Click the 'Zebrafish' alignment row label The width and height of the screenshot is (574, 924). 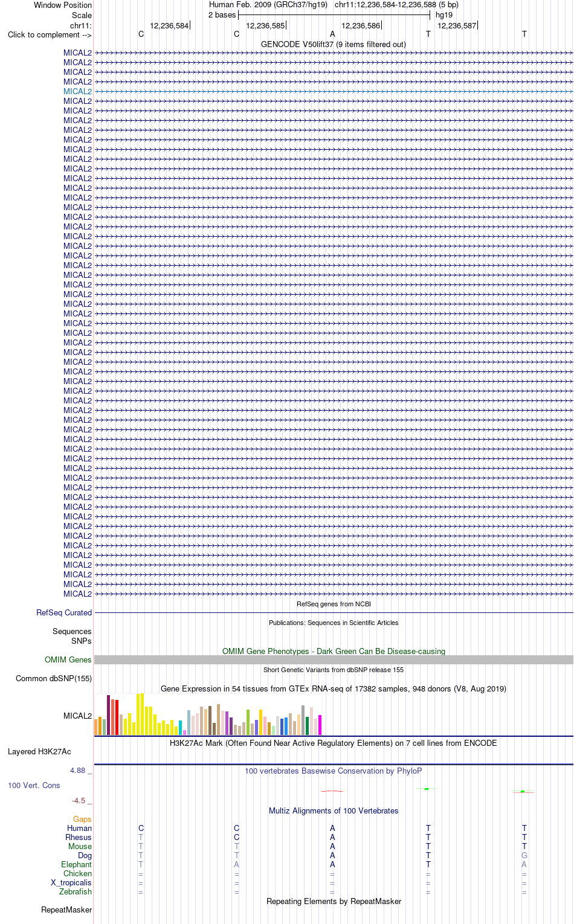[76, 892]
